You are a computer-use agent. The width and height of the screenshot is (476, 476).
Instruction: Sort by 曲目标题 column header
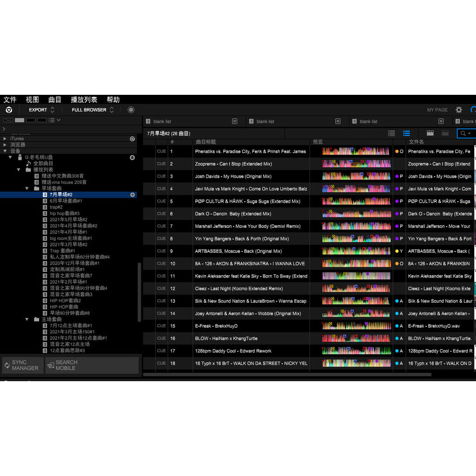251,142
